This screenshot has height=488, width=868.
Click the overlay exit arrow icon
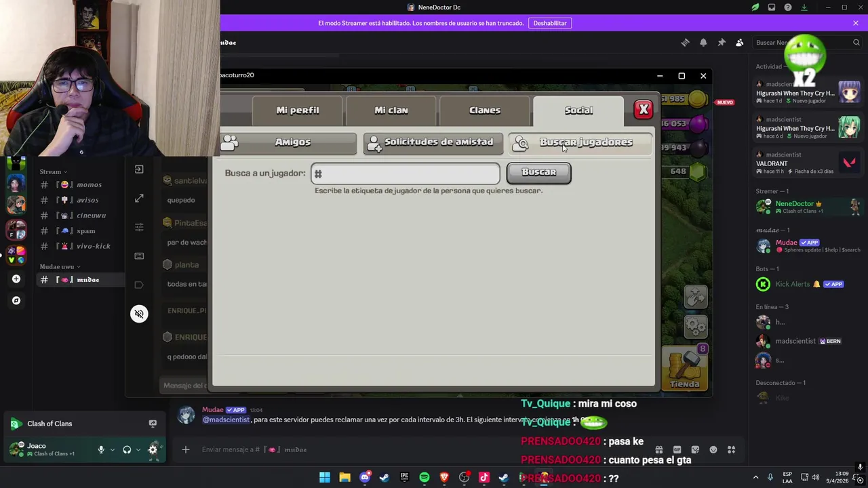pyautogui.click(x=139, y=169)
